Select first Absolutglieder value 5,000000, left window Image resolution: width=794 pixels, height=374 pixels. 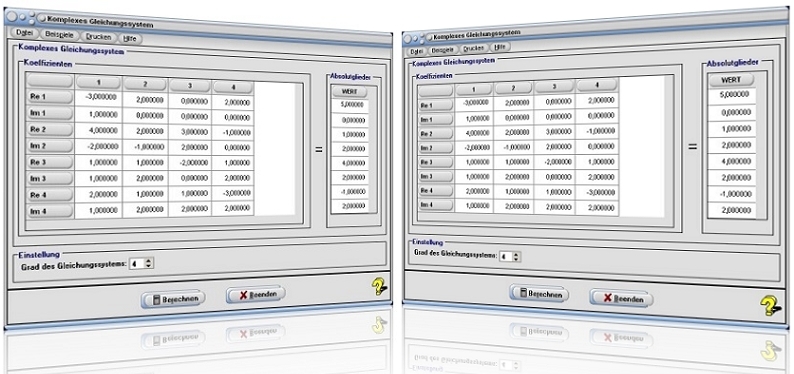(350, 105)
